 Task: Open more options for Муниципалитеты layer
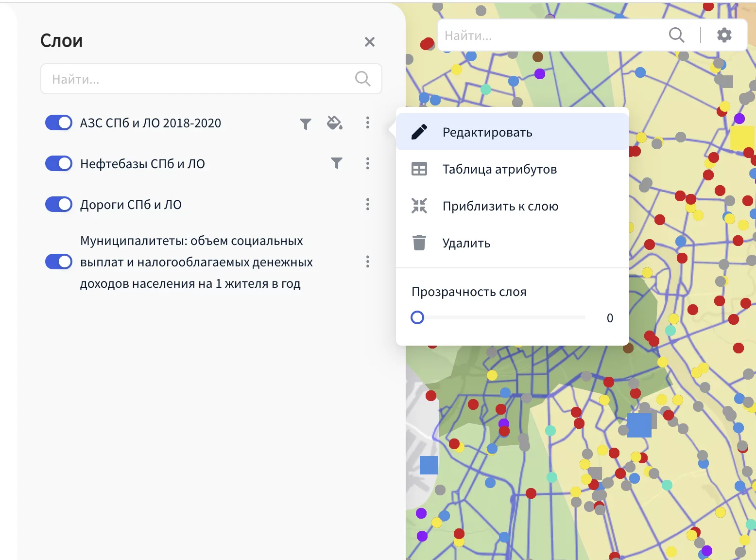[367, 262]
